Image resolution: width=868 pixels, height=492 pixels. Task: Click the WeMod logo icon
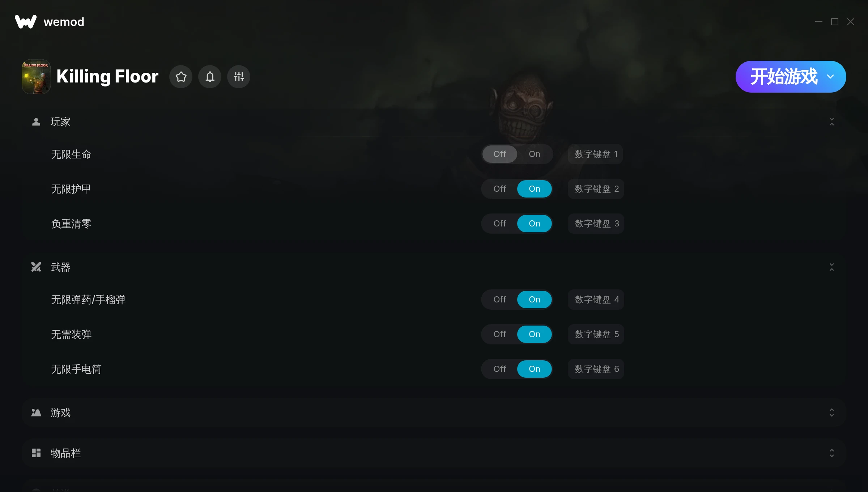(26, 22)
